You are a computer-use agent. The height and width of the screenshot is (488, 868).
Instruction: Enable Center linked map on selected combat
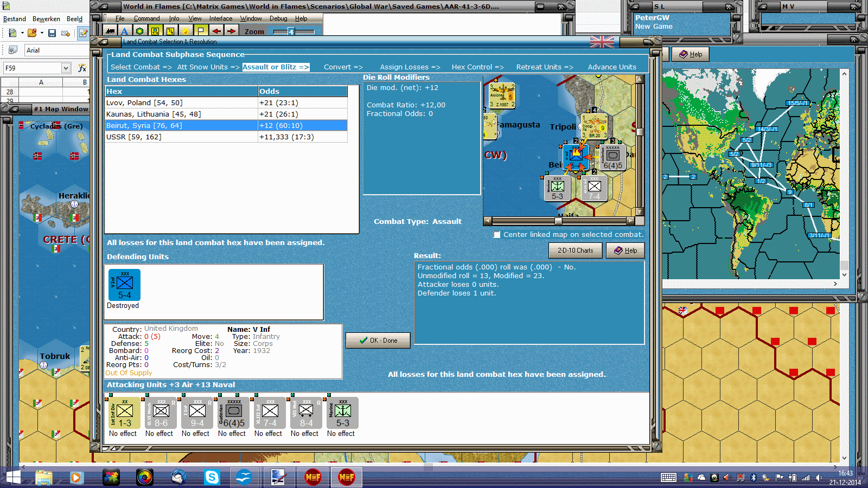tap(497, 235)
